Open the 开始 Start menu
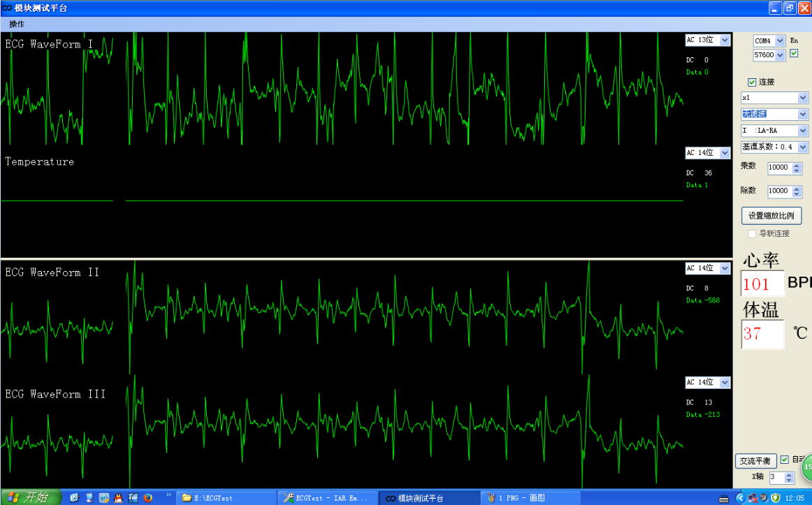The image size is (812, 505). coord(30,498)
